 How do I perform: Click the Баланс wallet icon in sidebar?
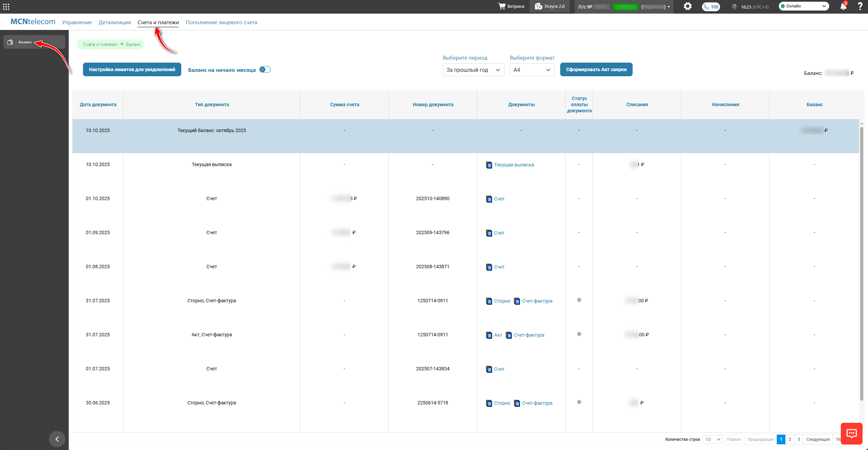coord(11,42)
